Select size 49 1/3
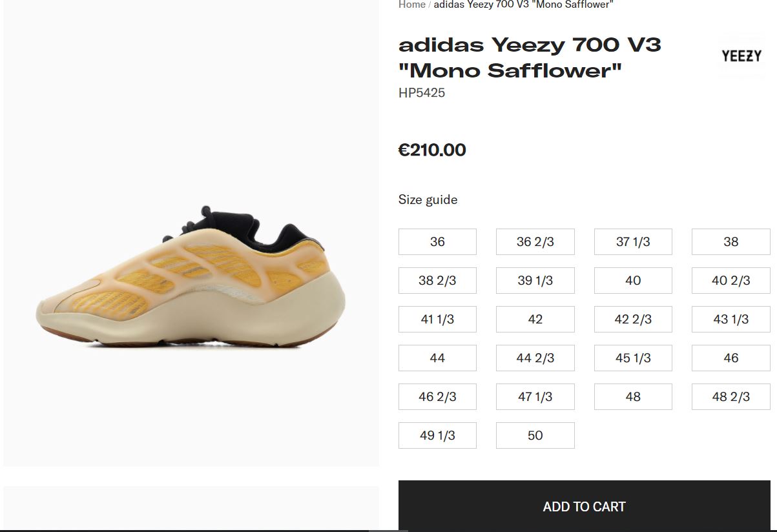 437,435
